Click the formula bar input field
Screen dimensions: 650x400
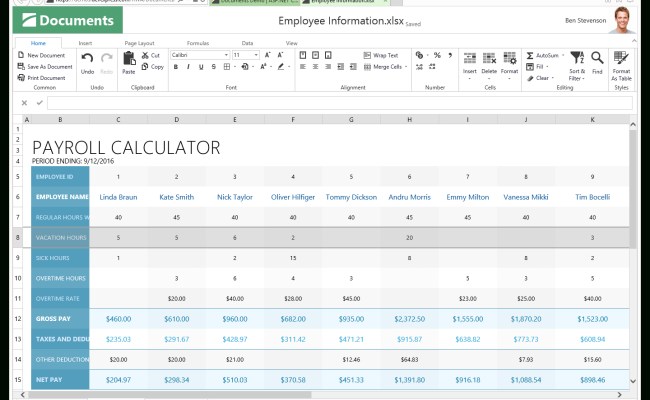pos(340,103)
